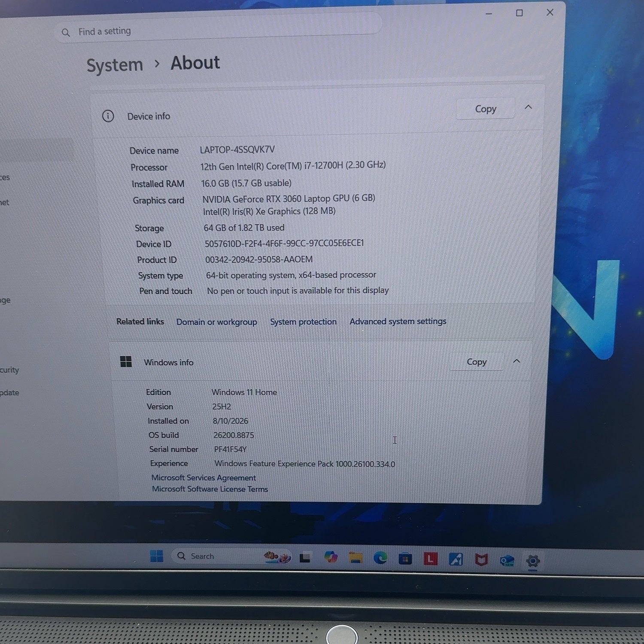
Task: Click the Intel Iris Xe Graphics line
Action: click(269, 211)
